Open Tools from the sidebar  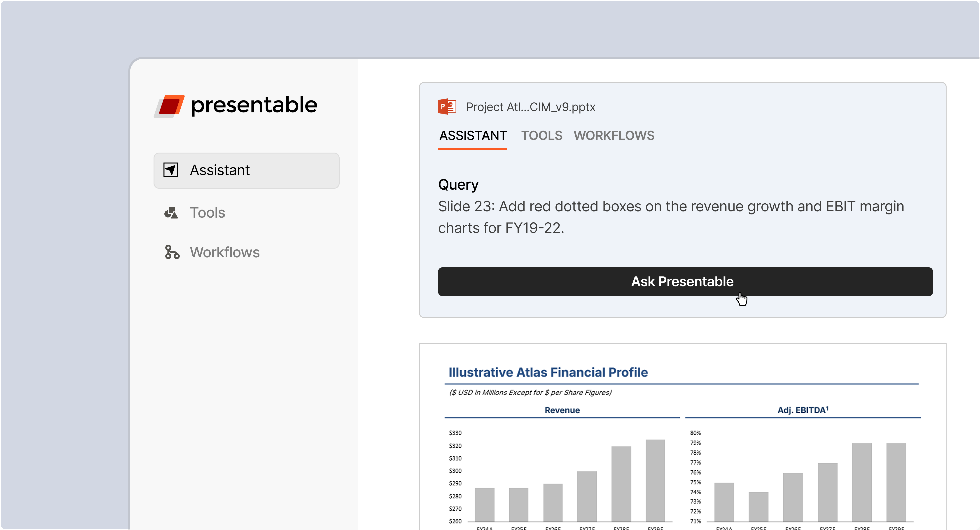pos(207,213)
